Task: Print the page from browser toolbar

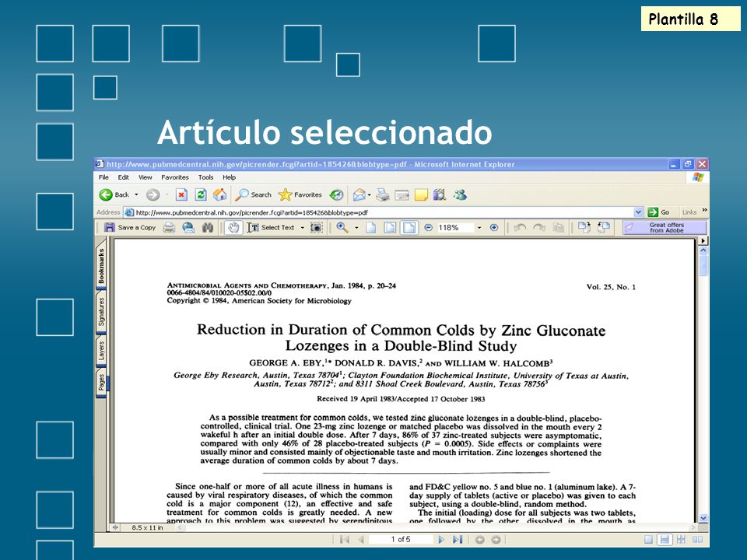Action: point(383,194)
